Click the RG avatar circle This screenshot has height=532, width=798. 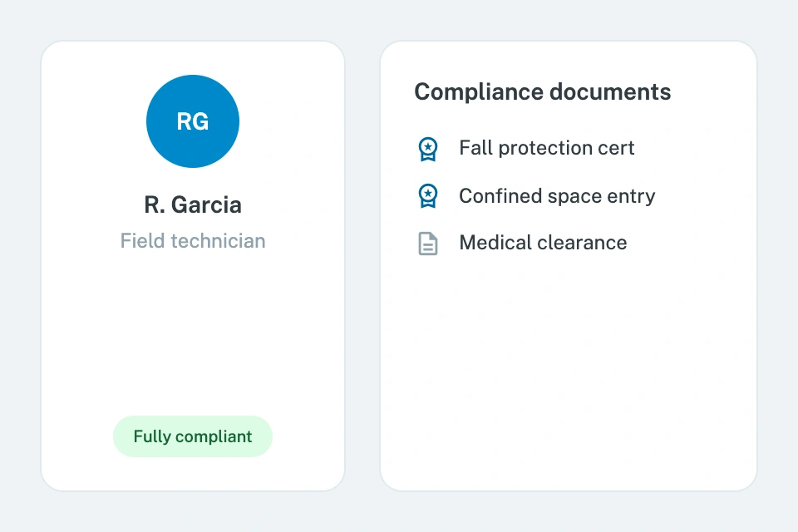click(193, 121)
